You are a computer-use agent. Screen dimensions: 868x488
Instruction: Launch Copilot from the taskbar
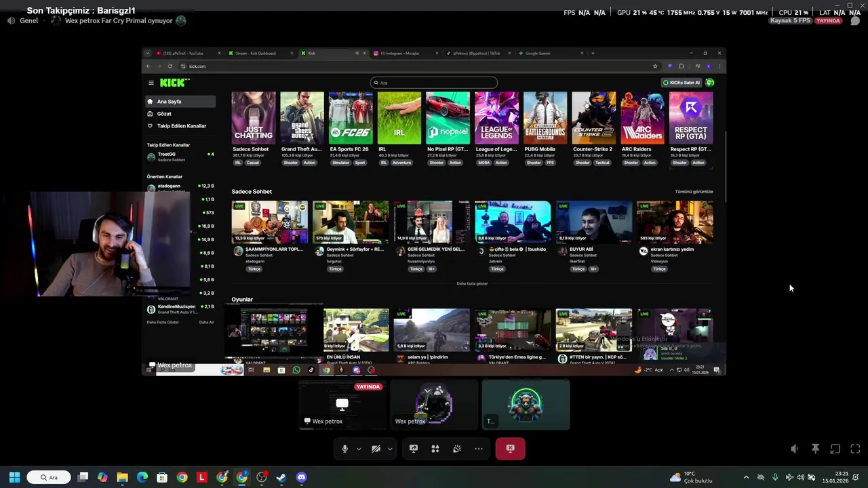(x=102, y=477)
